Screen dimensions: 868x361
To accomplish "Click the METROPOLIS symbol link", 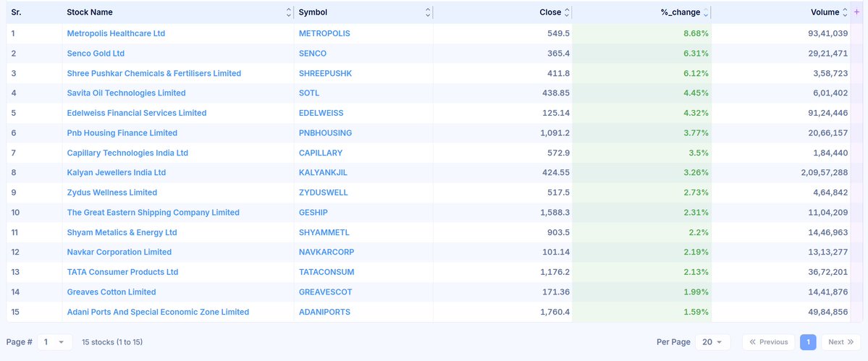I will (324, 33).
